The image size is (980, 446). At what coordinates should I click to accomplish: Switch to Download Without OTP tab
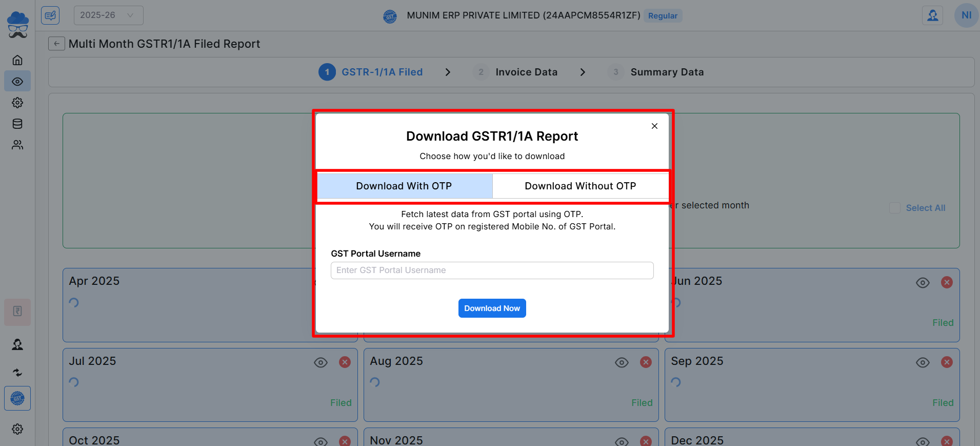click(x=580, y=186)
